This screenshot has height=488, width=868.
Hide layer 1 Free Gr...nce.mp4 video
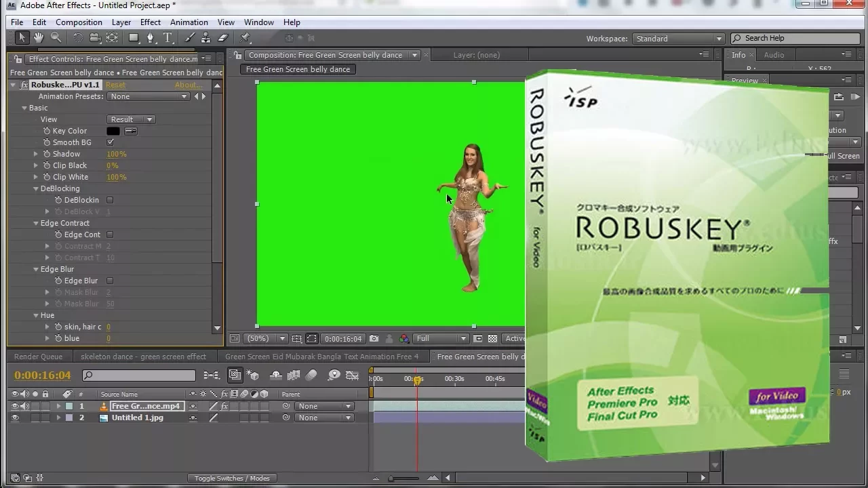[x=15, y=406]
